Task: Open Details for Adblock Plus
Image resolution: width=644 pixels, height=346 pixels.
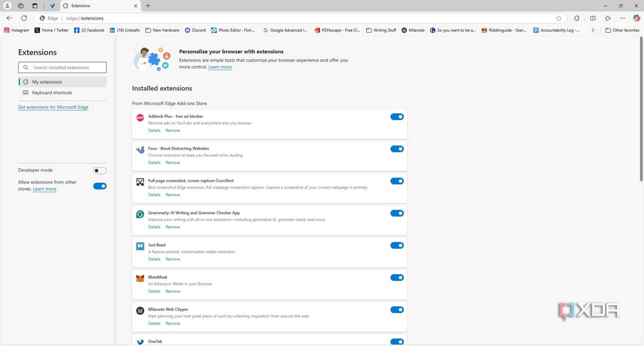Action: [x=154, y=130]
